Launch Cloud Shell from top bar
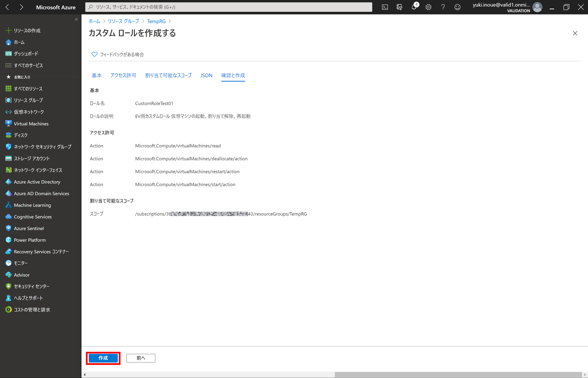588x378 pixels. [x=385, y=7]
